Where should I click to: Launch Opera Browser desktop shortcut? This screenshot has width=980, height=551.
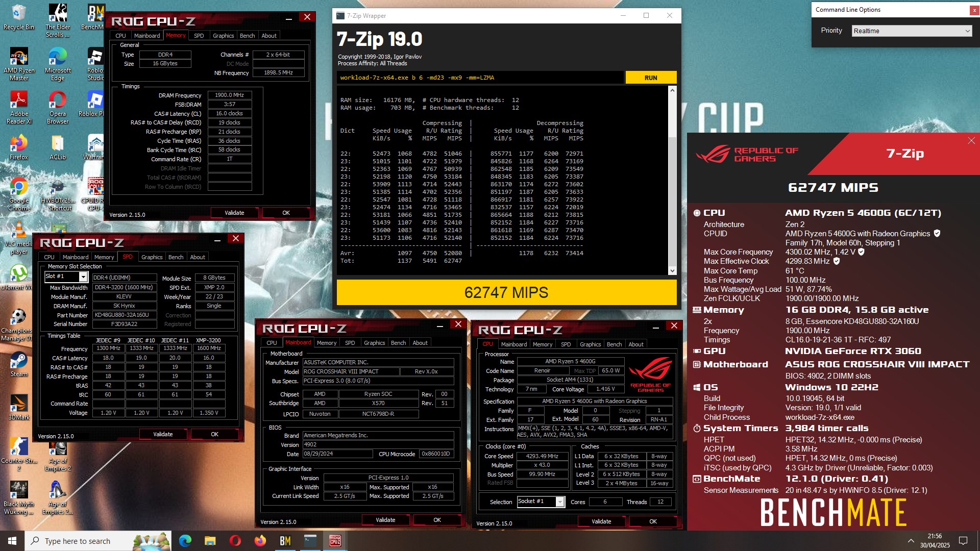coord(58,107)
